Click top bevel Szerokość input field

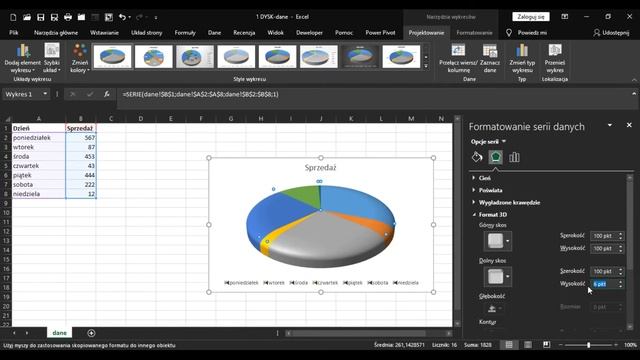coord(604,236)
